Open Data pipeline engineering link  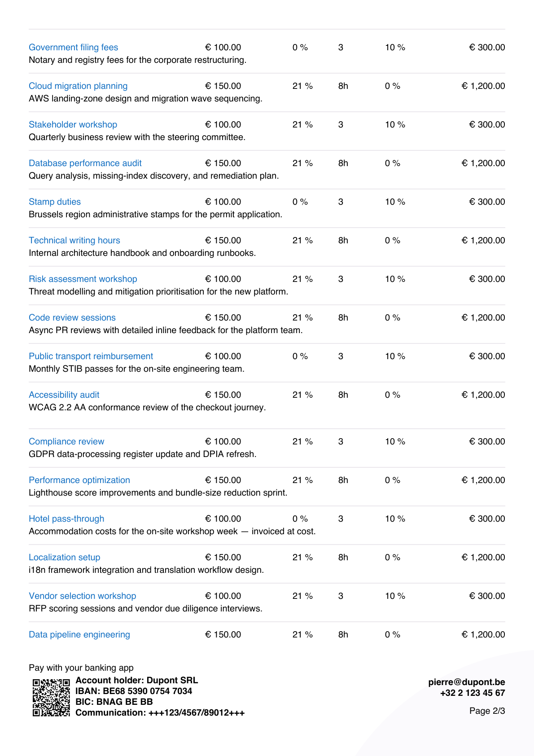click(x=79, y=634)
